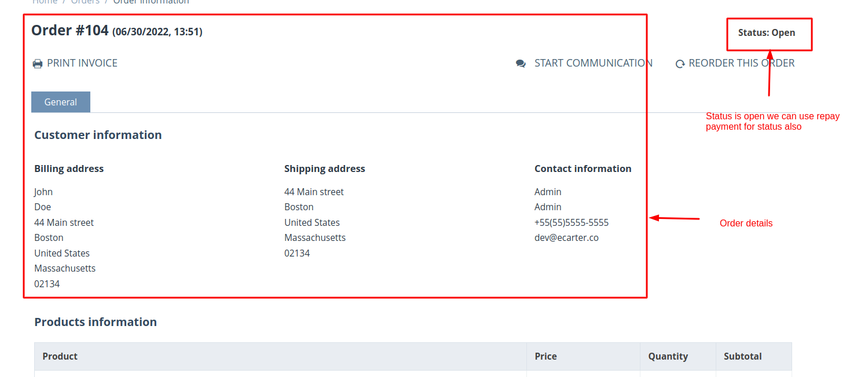Click the circular reorder arrow icon
Image resolution: width=868 pixels, height=377 pixels.
680,64
